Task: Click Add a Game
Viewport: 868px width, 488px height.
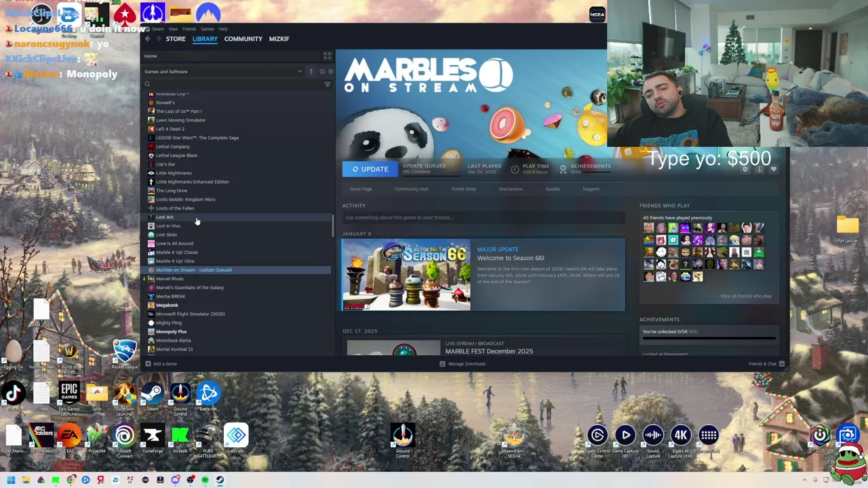Action: tap(161, 364)
